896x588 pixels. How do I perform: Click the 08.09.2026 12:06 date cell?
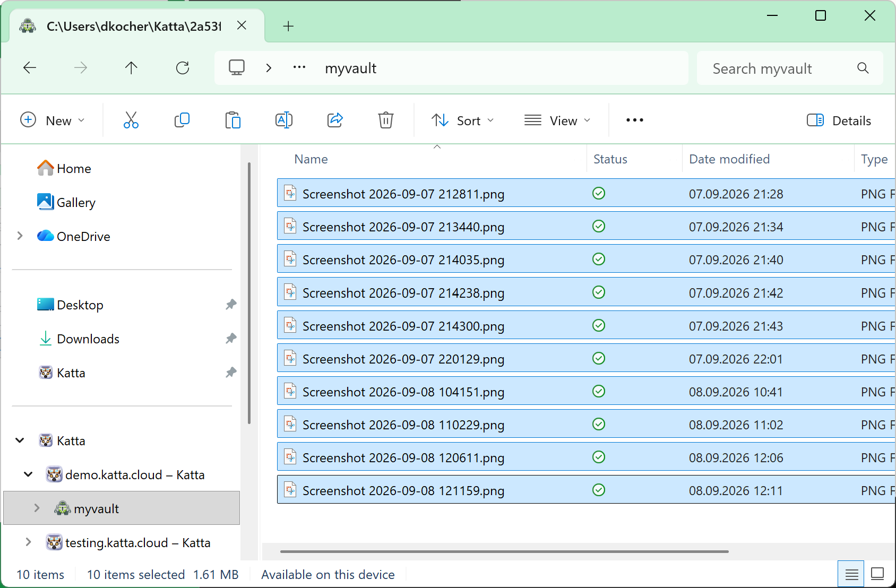pyautogui.click(x=736, y=458)
